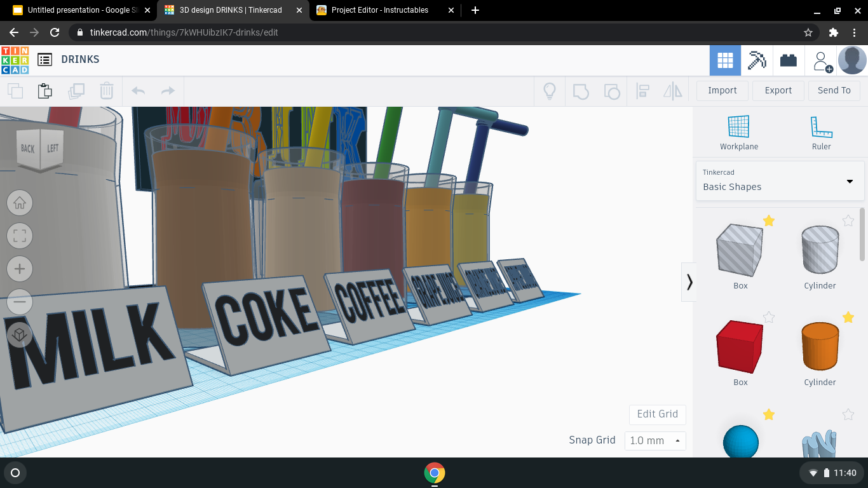This screenshot has width=868, height=488.
Task: Click the Delete trash can icon
Action: (x=106, y=91)
